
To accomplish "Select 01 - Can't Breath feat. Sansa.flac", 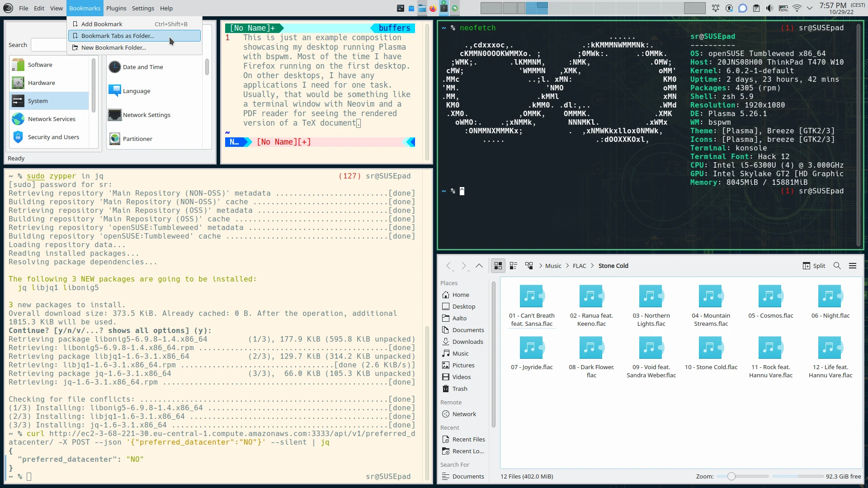I will tap(532, 305).
